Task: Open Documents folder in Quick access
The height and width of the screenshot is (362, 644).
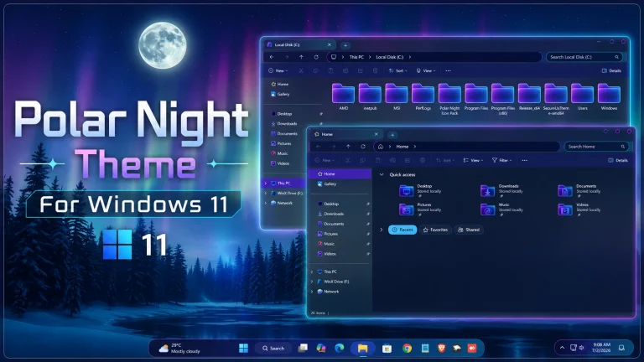Action: pyautogui.click(x=579, y=190)
